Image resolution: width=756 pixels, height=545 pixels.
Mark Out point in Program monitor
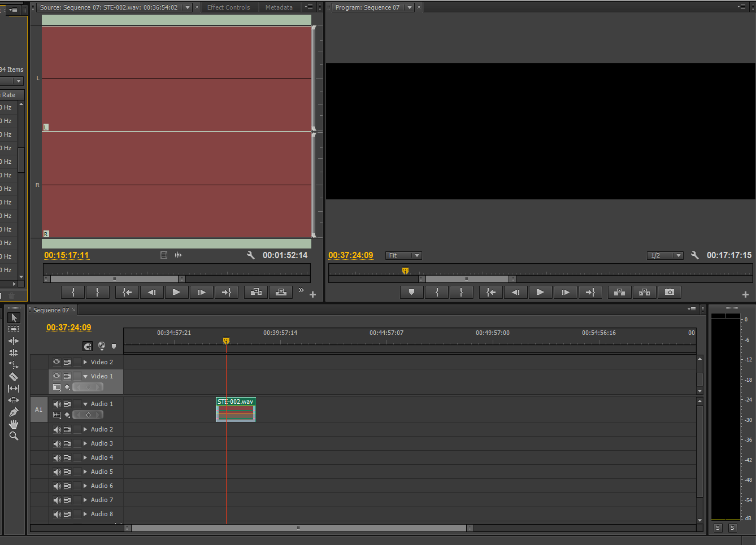coord(461,292)
